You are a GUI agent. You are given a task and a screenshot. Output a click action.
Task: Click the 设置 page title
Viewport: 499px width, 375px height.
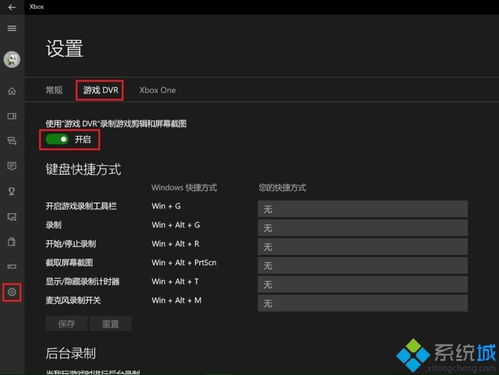click(64, 49)
